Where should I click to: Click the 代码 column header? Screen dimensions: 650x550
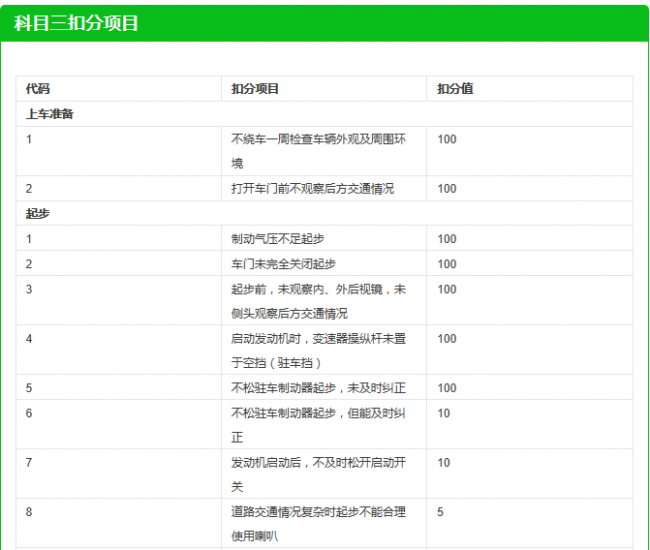tap(38, 89)
